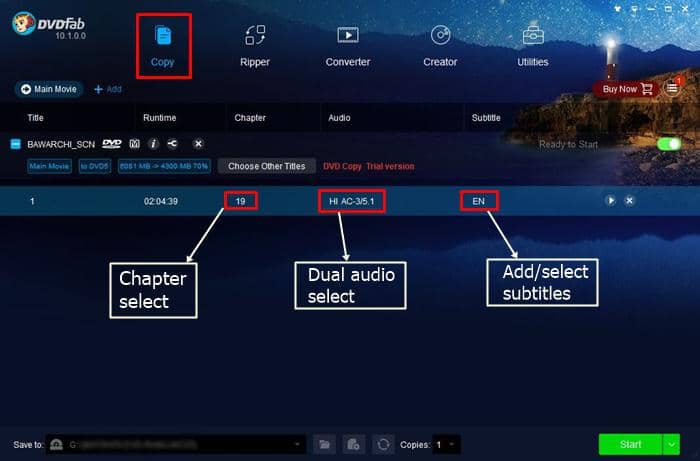700x461 pixels.
Task: Click the Chapter column header
Action: click(x=250, y=118)
